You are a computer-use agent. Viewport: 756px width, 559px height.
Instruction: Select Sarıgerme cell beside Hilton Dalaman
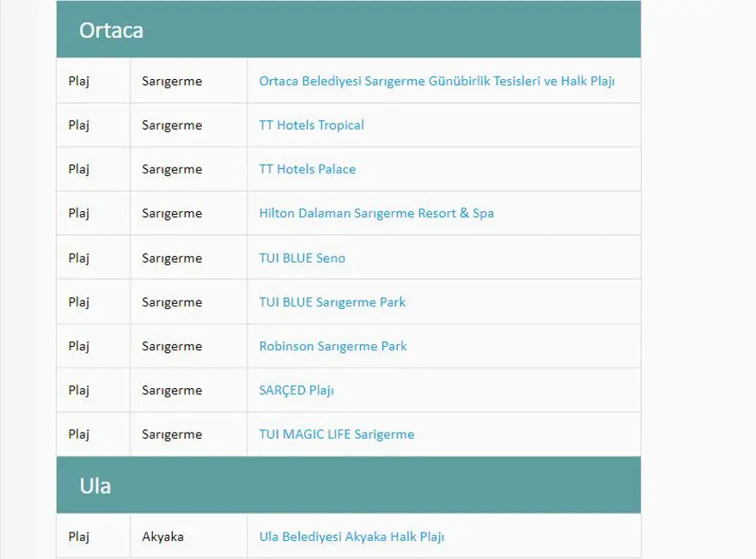coord(172,213)
